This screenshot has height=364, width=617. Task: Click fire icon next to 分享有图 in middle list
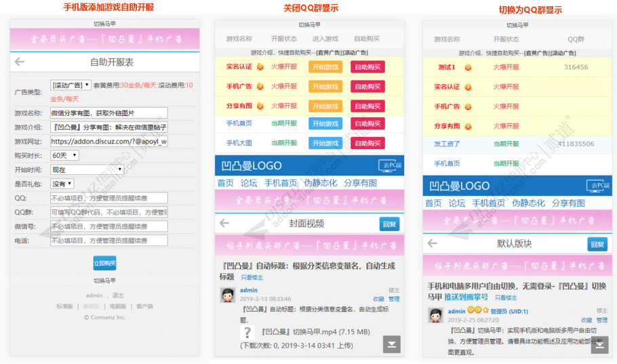[x=260, y=106]
